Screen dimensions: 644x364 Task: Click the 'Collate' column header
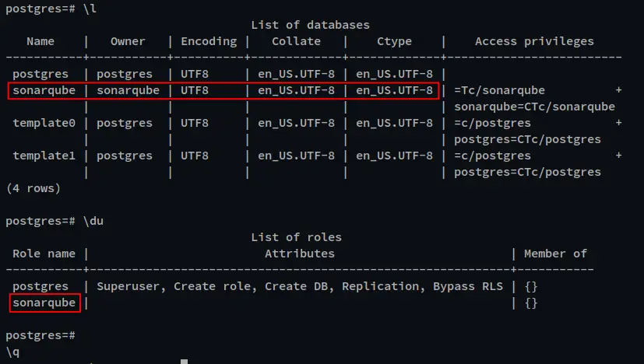point(296,41)
